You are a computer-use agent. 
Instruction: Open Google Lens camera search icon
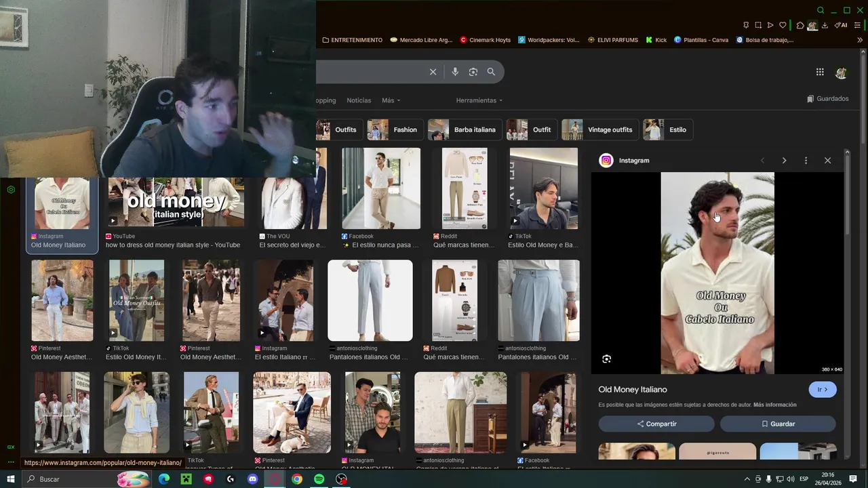point(473,72)
